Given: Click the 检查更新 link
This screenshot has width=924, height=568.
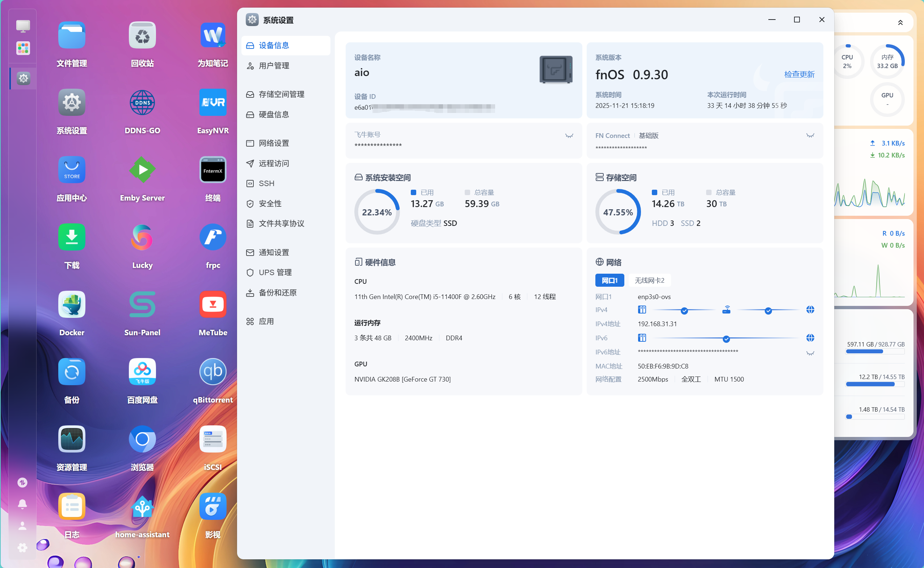Looking at the screenshot, I should tap(799, 74).
